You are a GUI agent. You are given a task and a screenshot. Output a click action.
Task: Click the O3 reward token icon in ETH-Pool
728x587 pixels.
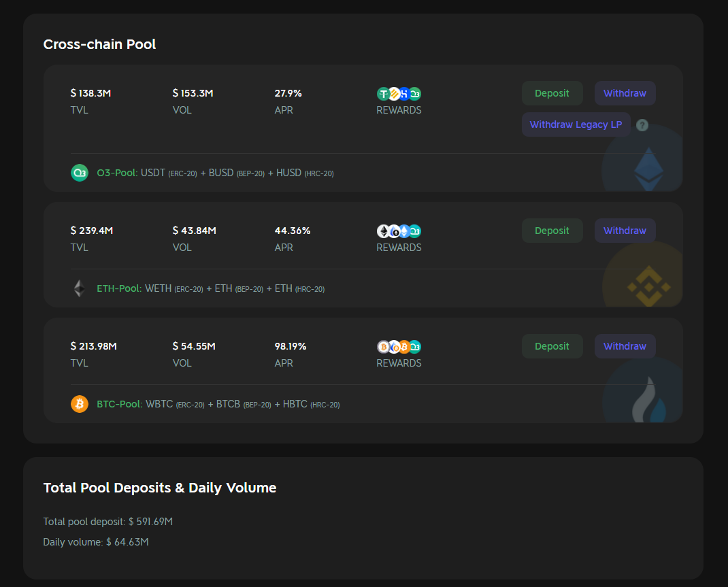point(415,231)
